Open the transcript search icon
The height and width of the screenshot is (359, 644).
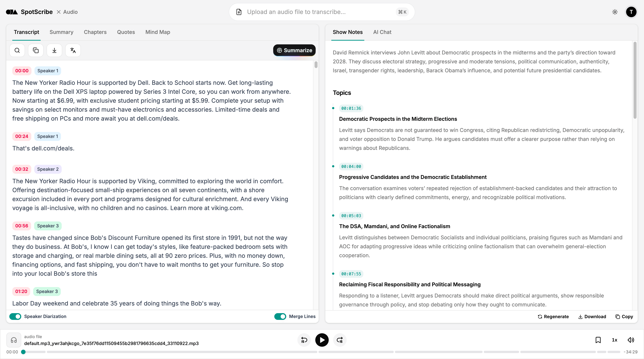click(x=17, y=50)
